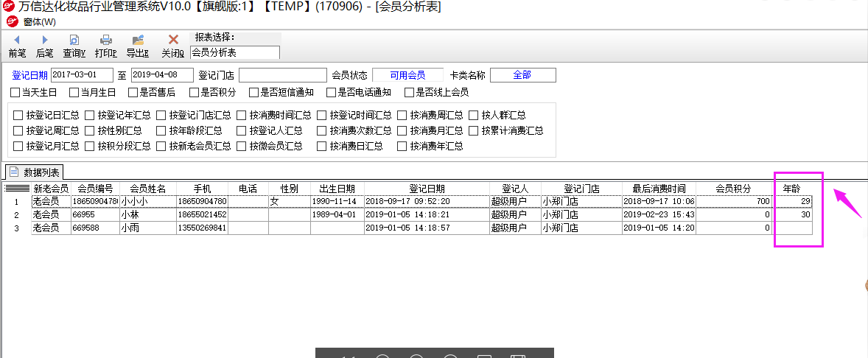The image size is (868, 358).
Task: Check 按登记周汇总 option
Action: click(18, 130)
